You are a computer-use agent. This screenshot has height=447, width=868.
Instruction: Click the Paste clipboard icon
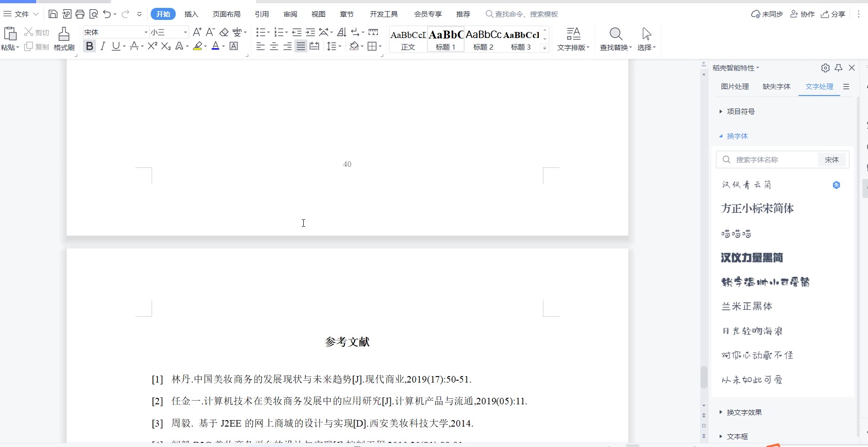(x=10, y=34)
